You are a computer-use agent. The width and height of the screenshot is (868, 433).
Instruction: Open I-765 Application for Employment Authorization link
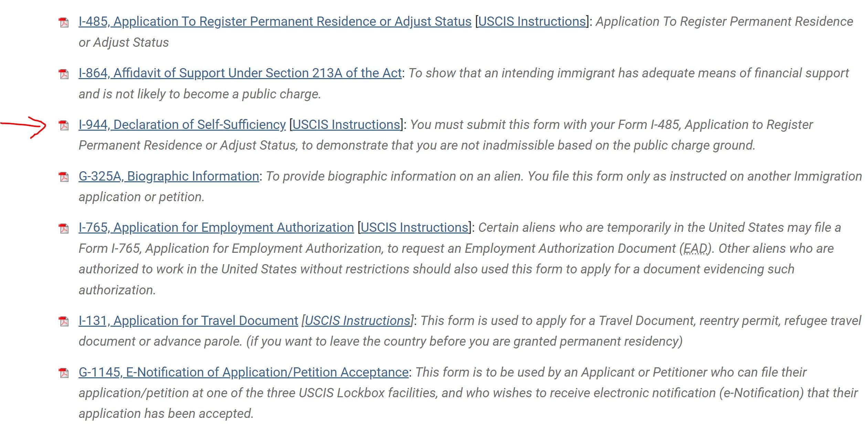point(216,227)
